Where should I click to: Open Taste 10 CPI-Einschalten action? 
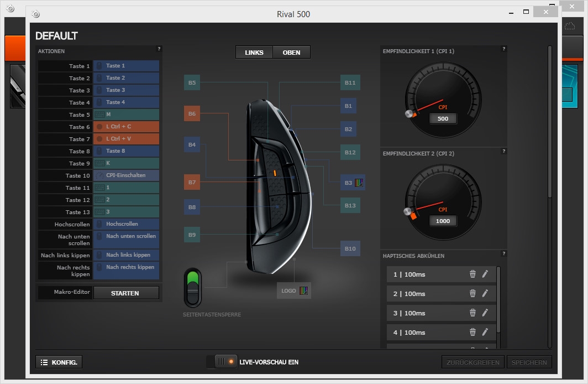pos(126,175)
